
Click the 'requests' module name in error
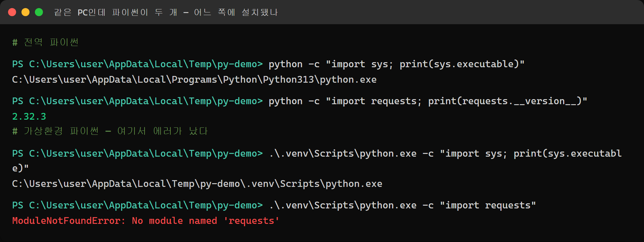coord(251,221)
